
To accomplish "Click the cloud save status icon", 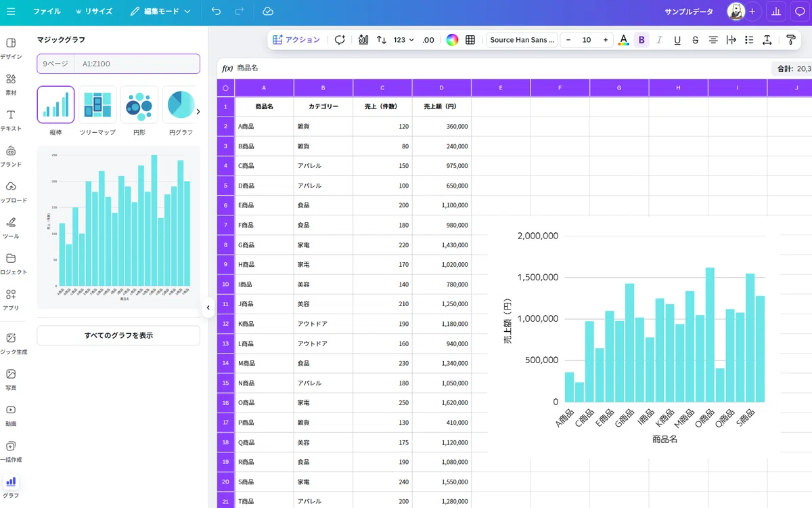I will (x=267, y=12).
